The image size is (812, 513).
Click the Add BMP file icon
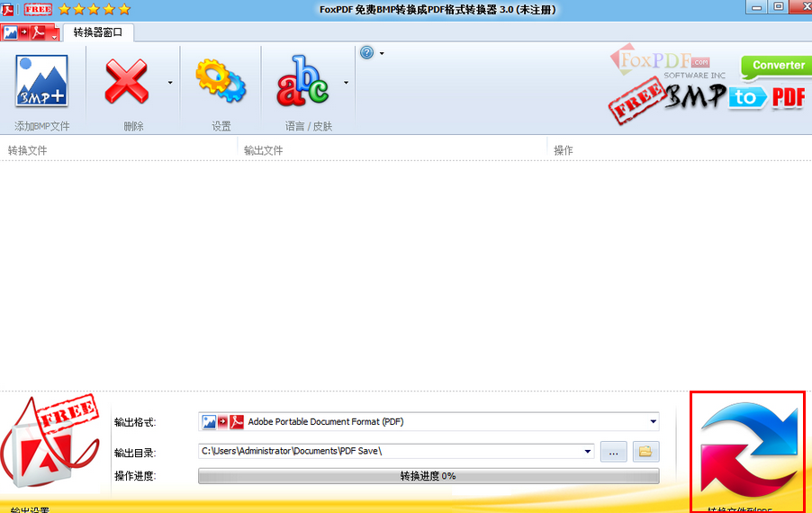click(x=41, y=81)
